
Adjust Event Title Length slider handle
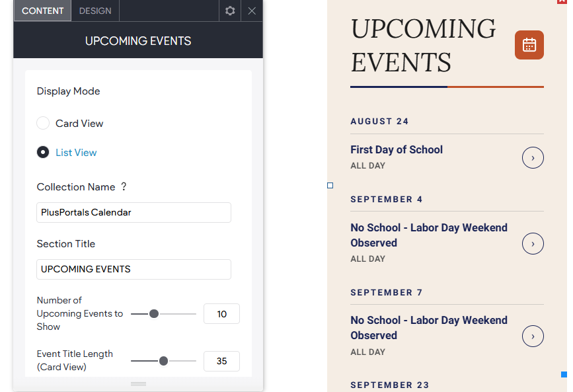click(163, 361)
